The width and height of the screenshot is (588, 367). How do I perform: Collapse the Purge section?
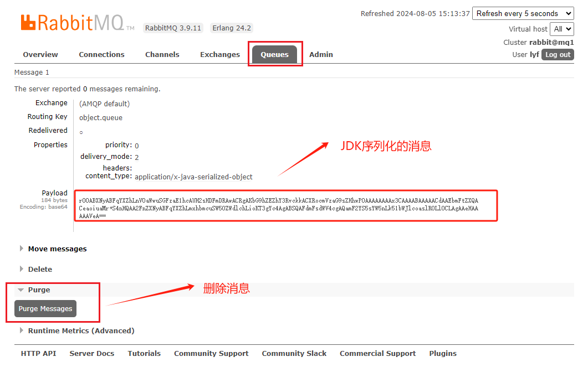tap(39, 290)
